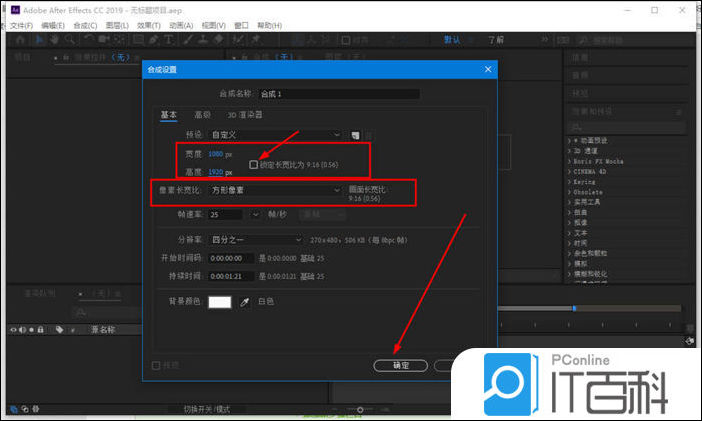Click the timeline label tag column icon
702x421 pixels.
[59, 330]
